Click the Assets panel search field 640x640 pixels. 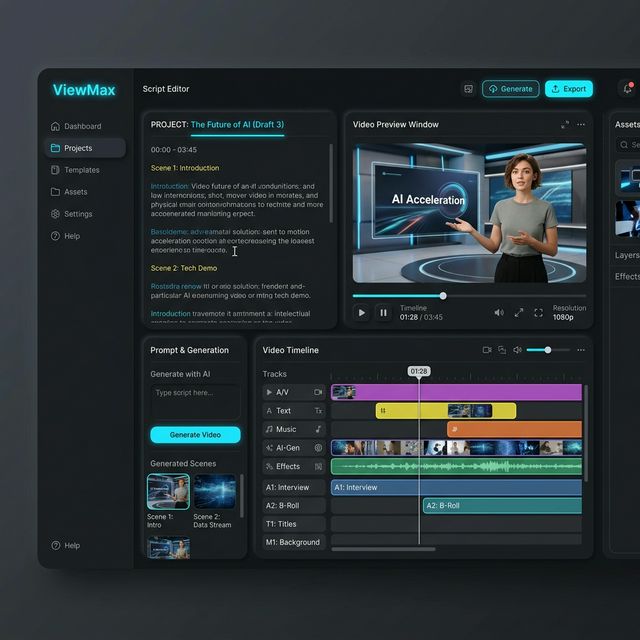[628, 144]
